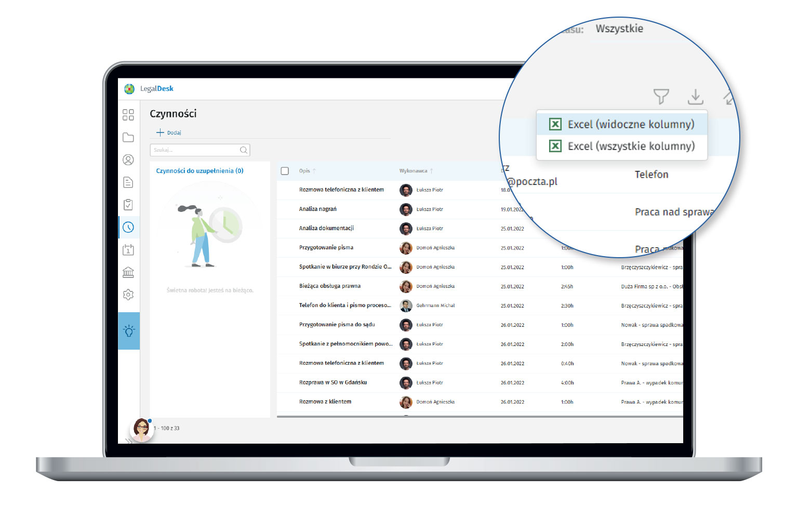Tick the select-all checkbox in table header
798x532 pixels.
coord(285,171)
